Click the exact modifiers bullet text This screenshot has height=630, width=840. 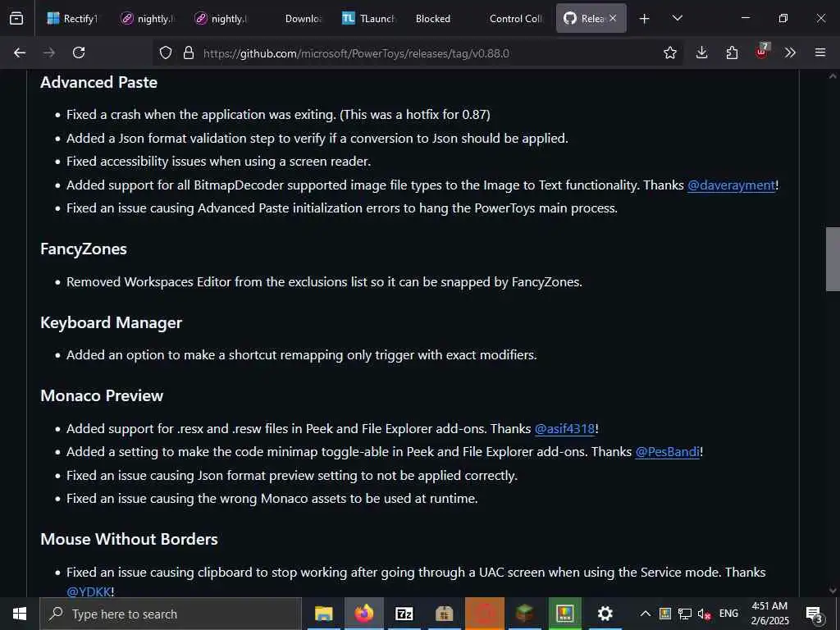point(302,355)
